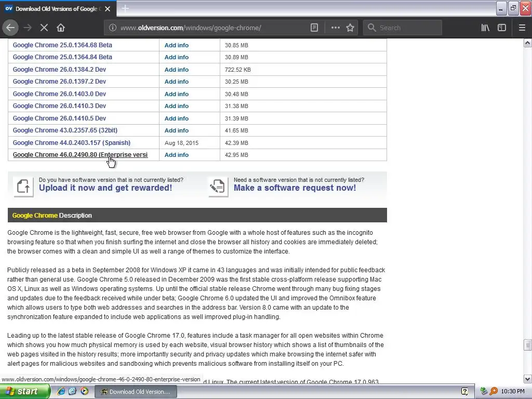Viewport: 532px width, 399px height.
Task: Open page actions three-dot menu
Action: (335, 28)
